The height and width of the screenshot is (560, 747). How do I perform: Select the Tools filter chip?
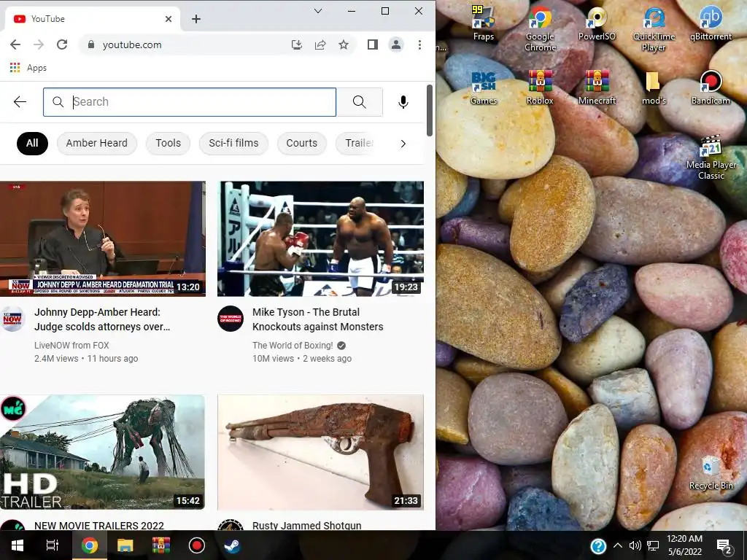pos(169,144)
